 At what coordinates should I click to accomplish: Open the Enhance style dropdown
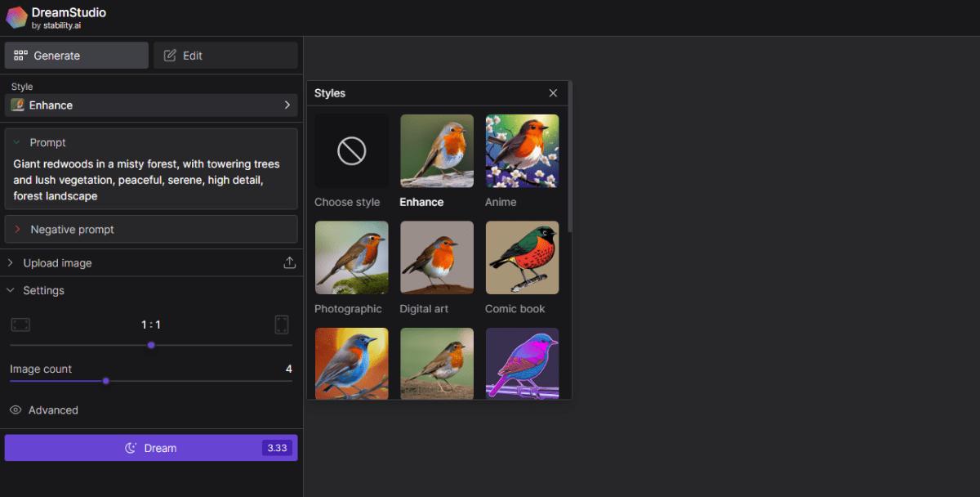coord(151,105)
